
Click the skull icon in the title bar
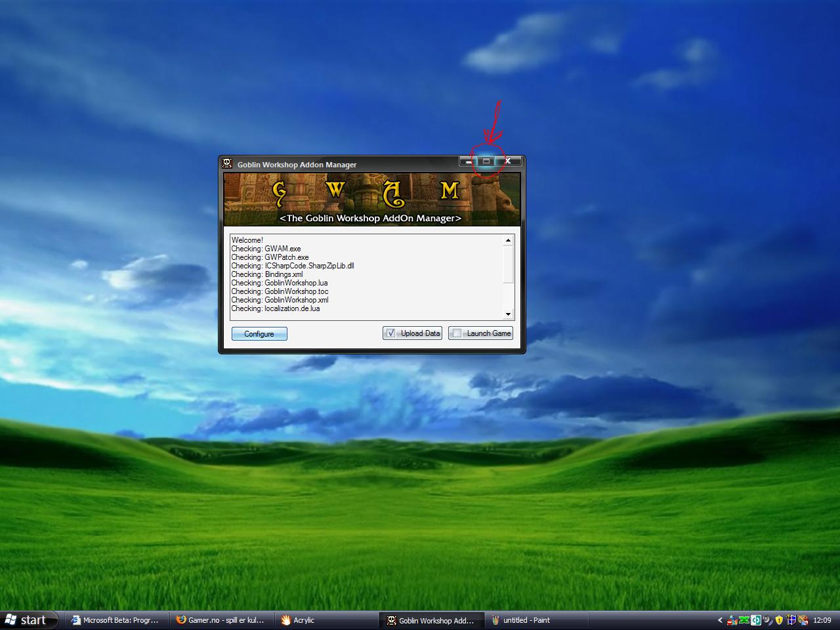(227, 164)
